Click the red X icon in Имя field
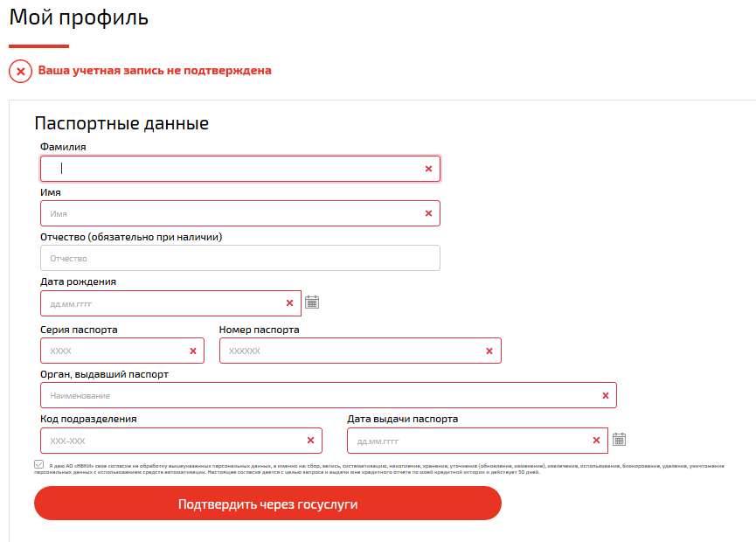This screenshot has width=756, height=542. pyautogui.click(x=428, y=213)
